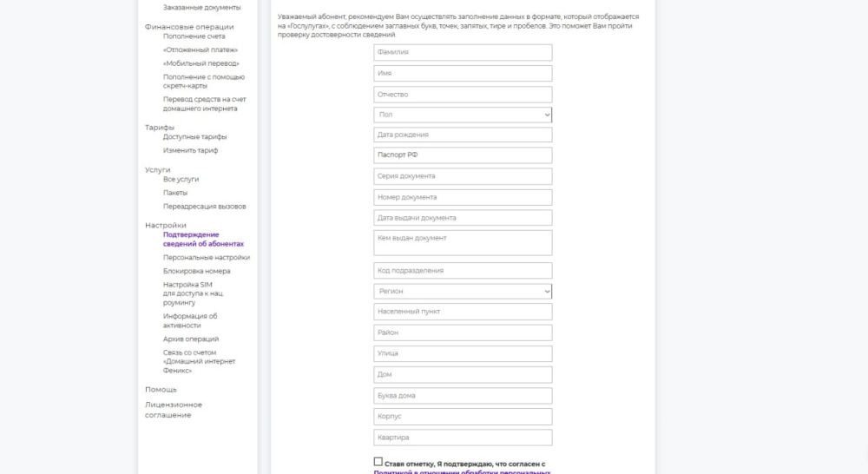Open Переадресация вызовов settings
The image size is (868, 474).
pos(204,207)
